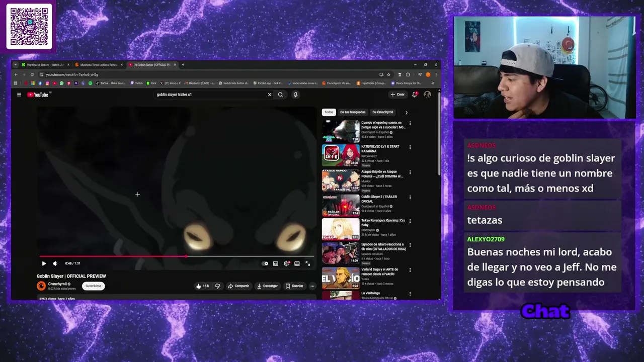
Task: Open YouTube notifications bell
Action: coord(415,95)
